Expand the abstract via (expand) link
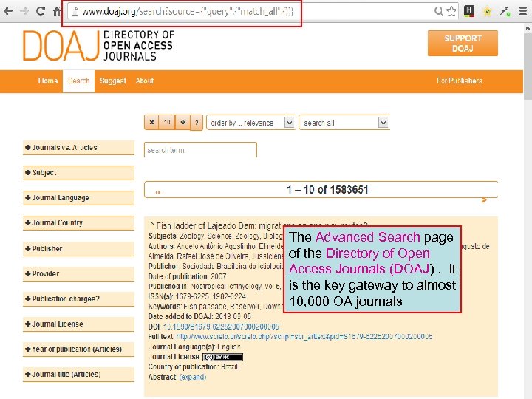This screenshot has height=399, width=532. [193, 377]
